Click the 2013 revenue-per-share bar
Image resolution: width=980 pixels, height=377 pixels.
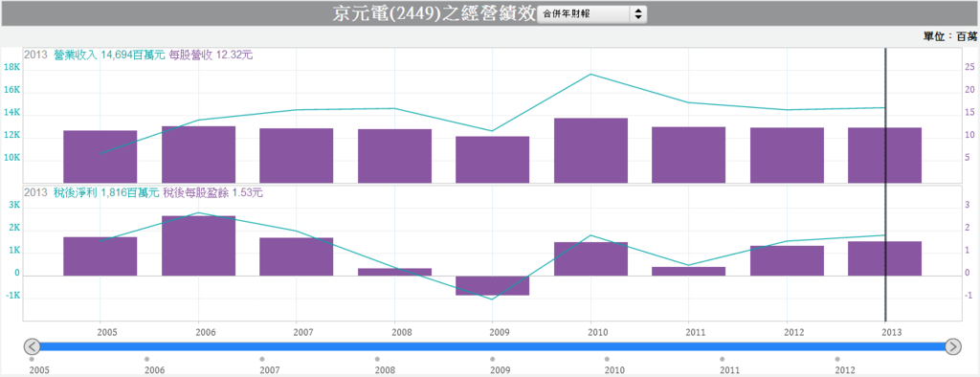pyautogui.click(x=885, y=155)
